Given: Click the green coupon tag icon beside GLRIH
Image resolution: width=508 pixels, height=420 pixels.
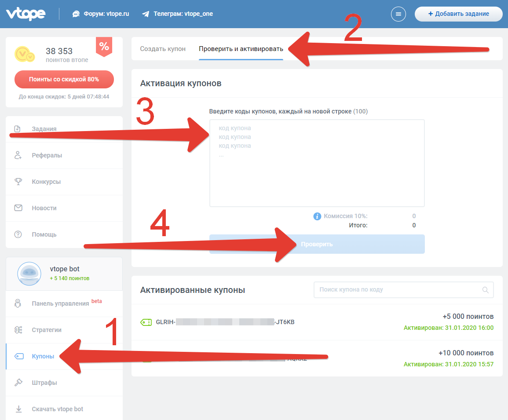Looking at the screenshot, I should click(146, 322).
